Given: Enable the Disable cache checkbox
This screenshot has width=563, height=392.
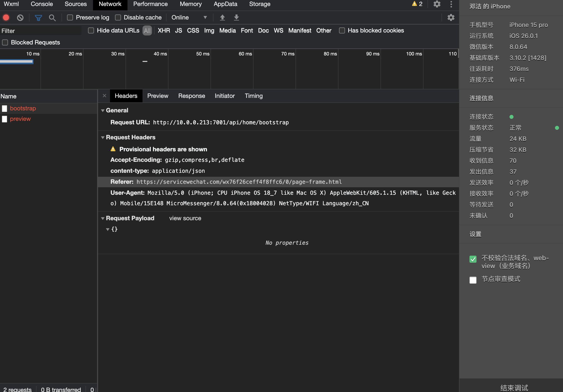Looking at the screenshot, I should point(118,17).
